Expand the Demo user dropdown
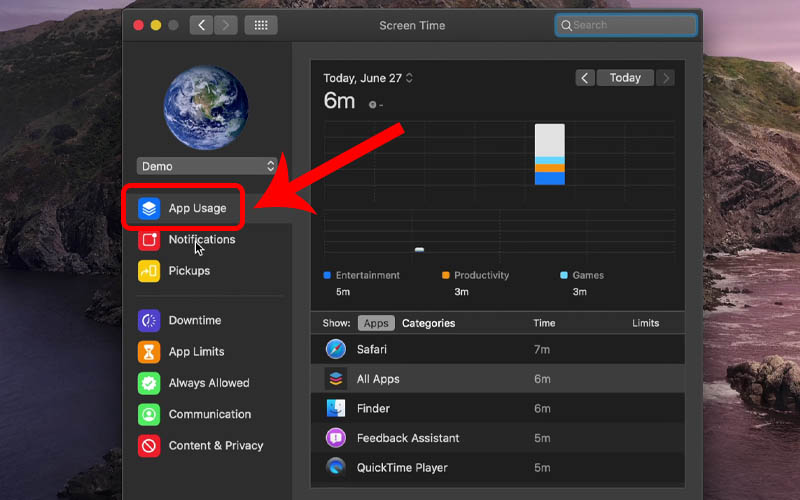Screen dimensions: 800x500 coord(206,166)
